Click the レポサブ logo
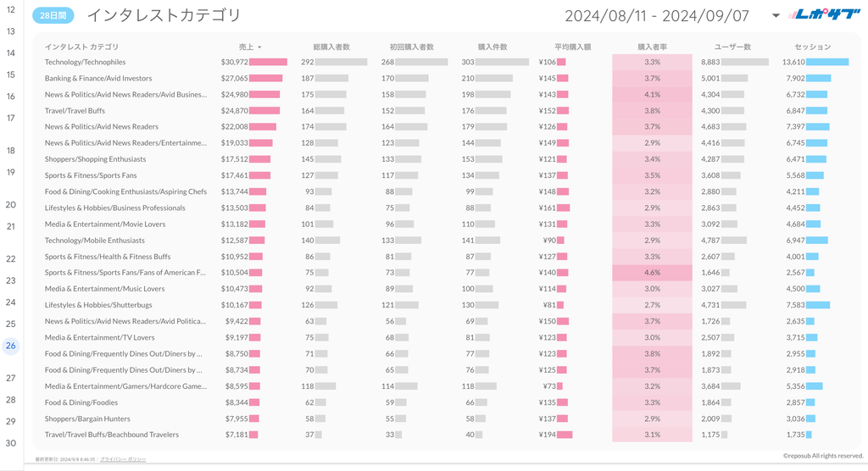Image resolution: width=868 pixels, height=471 pixels. tap(825, 14)
